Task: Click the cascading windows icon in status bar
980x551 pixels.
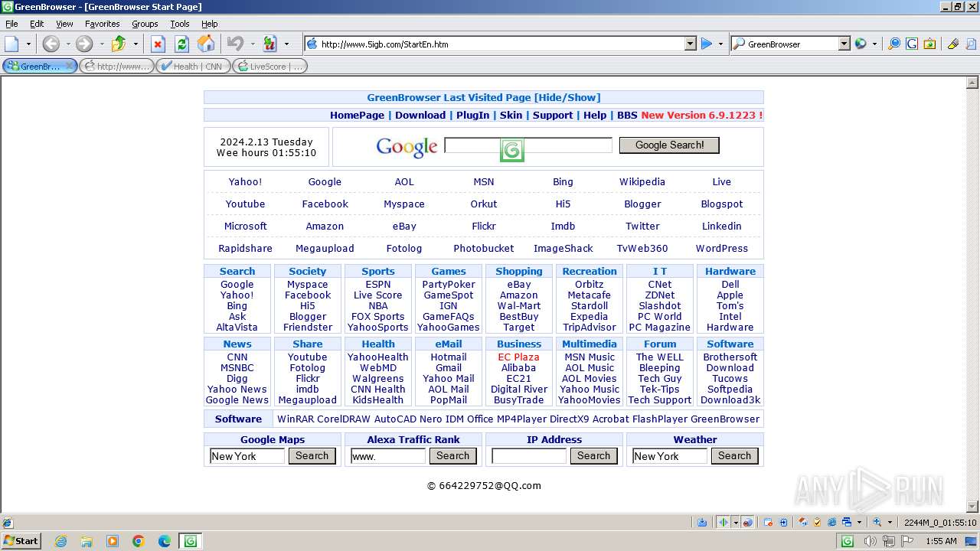Action: tap(848, 522)
